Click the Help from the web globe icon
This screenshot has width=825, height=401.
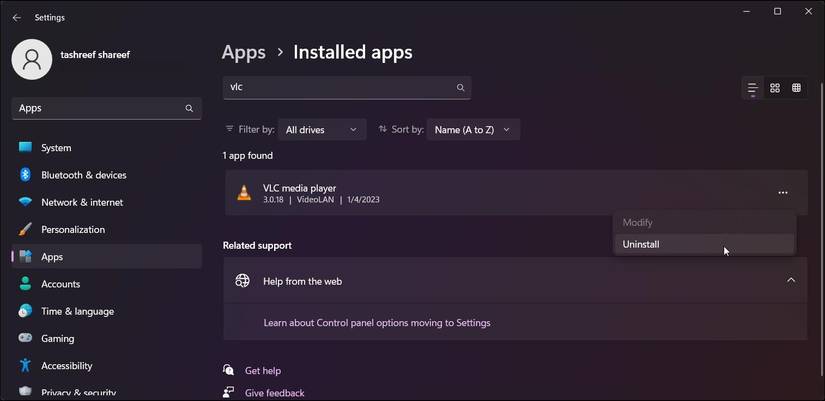tap(242, 281)
